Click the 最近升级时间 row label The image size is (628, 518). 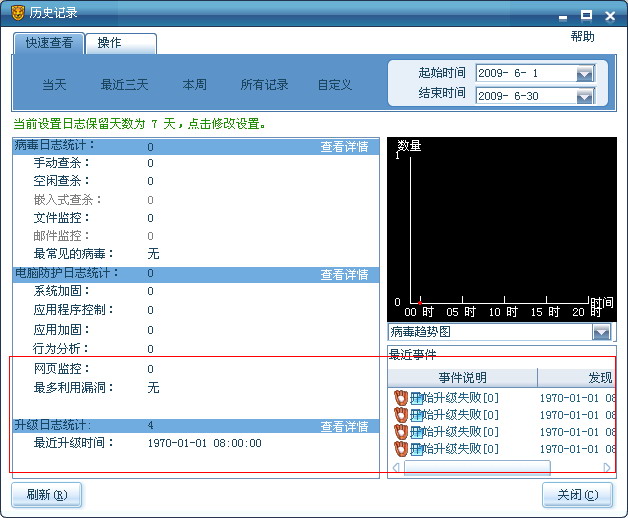[73, 443]
